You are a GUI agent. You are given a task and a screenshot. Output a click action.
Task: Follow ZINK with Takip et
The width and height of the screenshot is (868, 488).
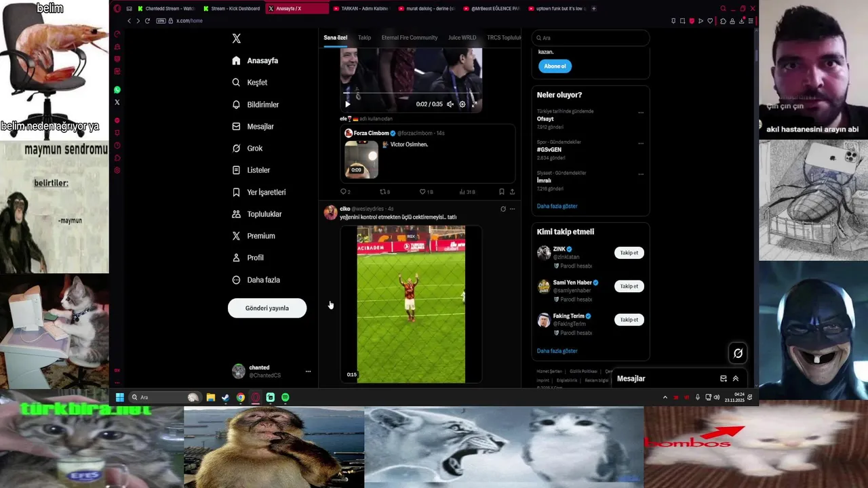pos(629,253)
